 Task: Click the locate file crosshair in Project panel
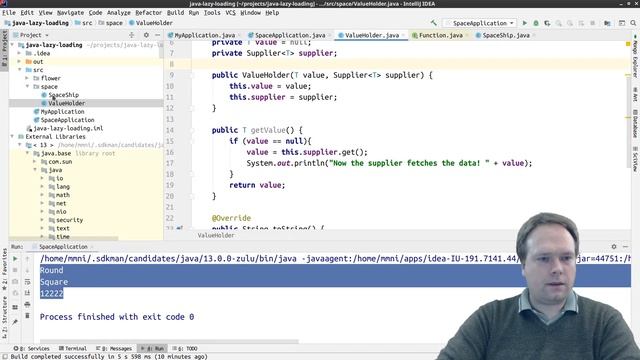pos(131,35)
